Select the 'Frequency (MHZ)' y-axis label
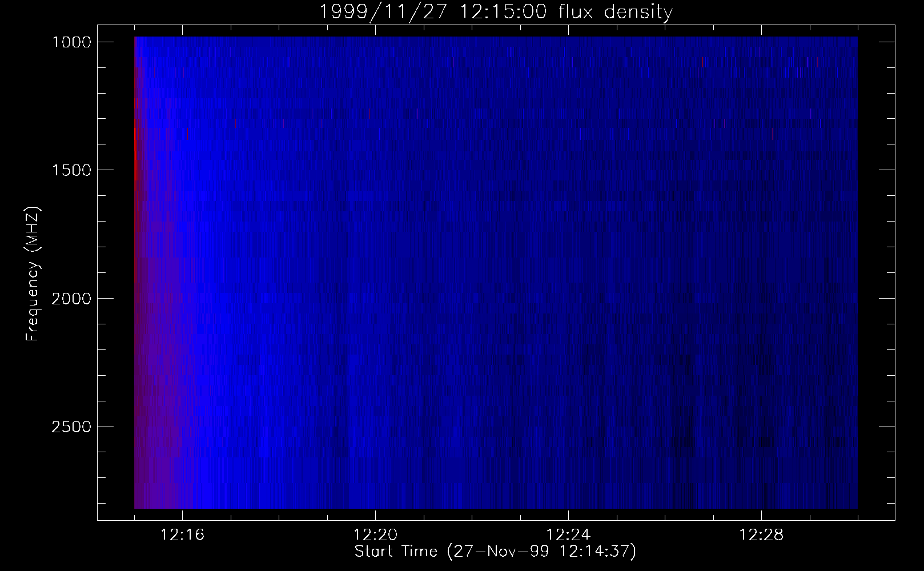The width and height of the screenshot is (924, 571). [x=33, y=275]
